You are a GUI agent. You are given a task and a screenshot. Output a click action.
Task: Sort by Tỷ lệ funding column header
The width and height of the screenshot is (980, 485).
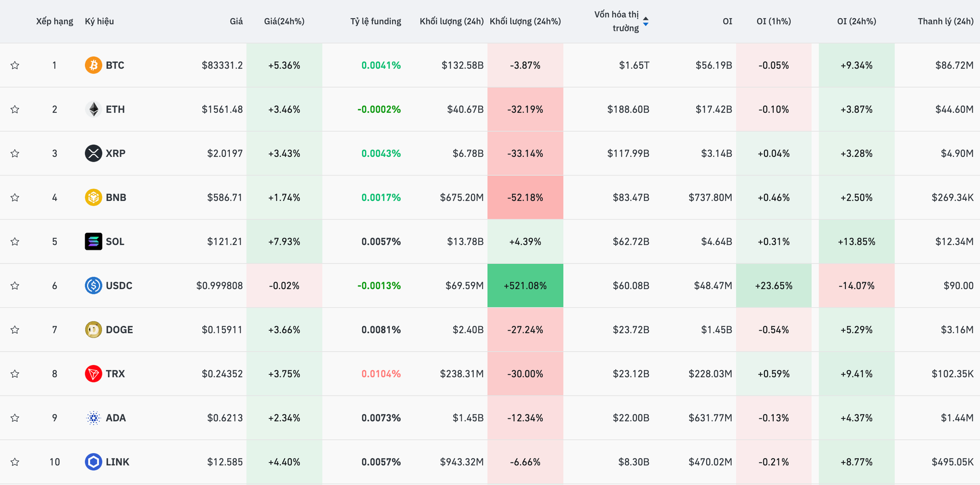tap(375, 21)
